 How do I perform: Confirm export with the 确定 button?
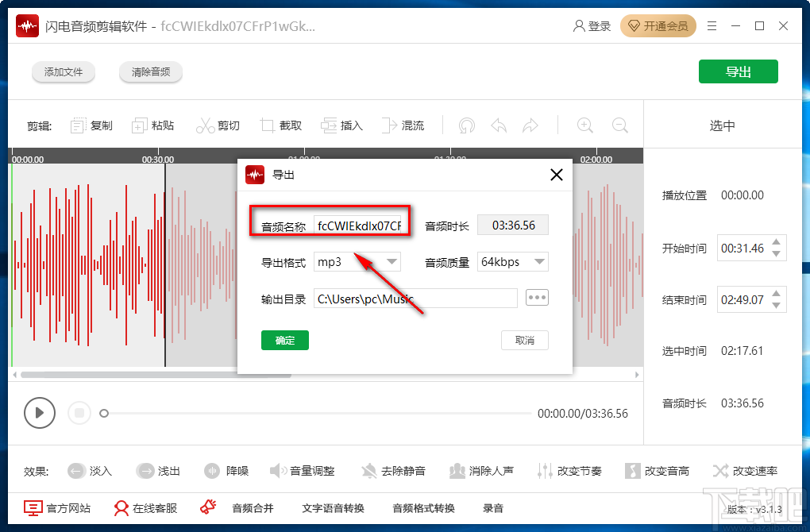(284, 340)
